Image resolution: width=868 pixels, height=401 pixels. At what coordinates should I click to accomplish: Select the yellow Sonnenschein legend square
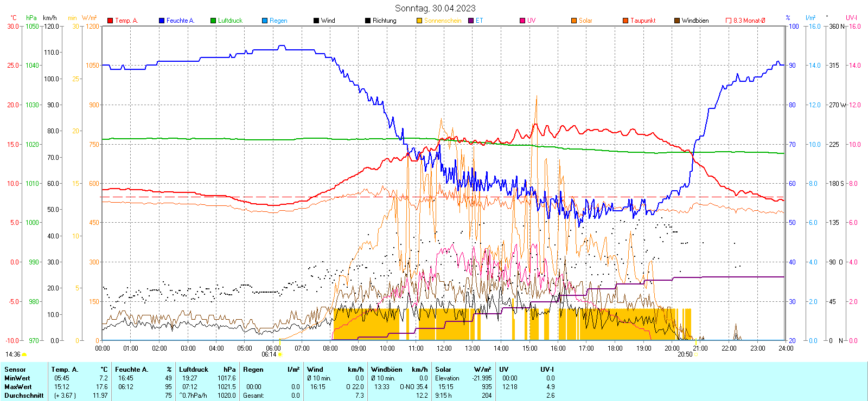point(419,21)
